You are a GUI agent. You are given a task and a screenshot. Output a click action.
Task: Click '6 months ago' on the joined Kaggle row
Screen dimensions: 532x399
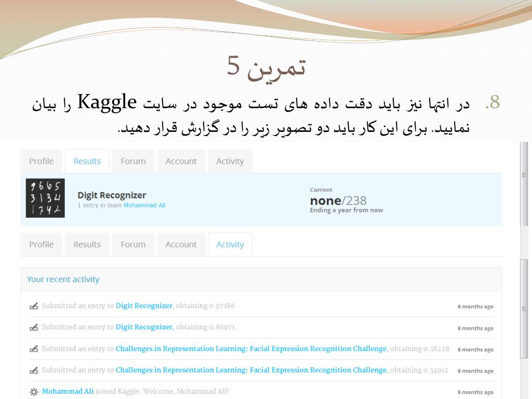475,392
